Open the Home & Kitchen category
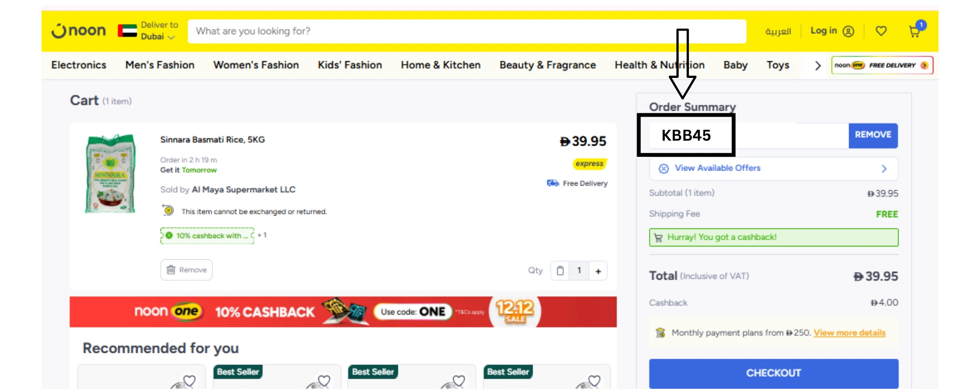This screenshot has height=392, width=980. coord(441,65)
